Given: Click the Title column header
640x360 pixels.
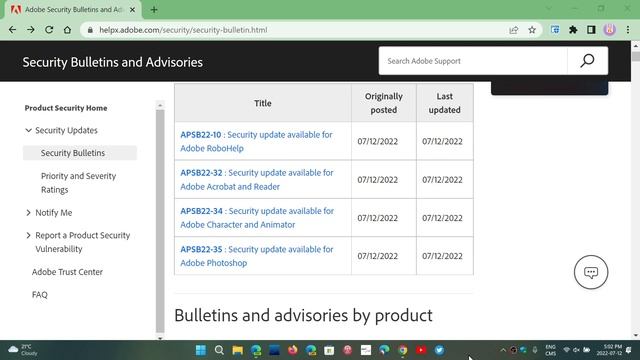Looking at the screenshot, I should tap(263, 103).
